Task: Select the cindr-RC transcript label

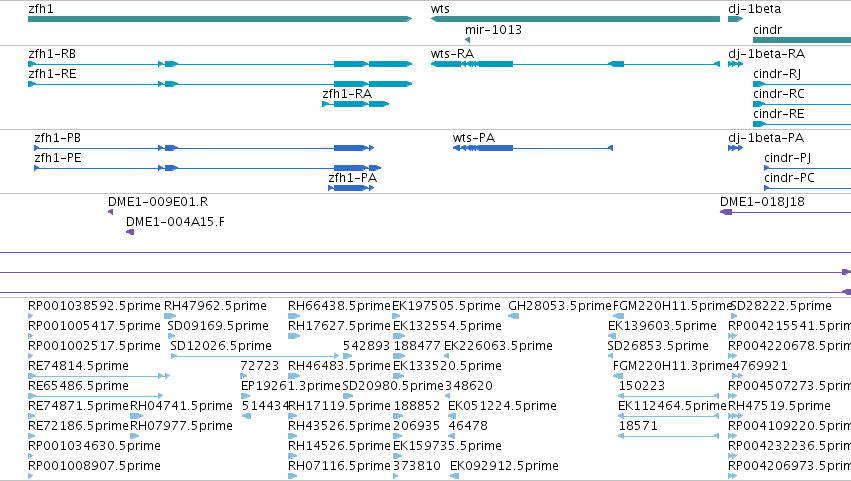Action: coord(779,94)
